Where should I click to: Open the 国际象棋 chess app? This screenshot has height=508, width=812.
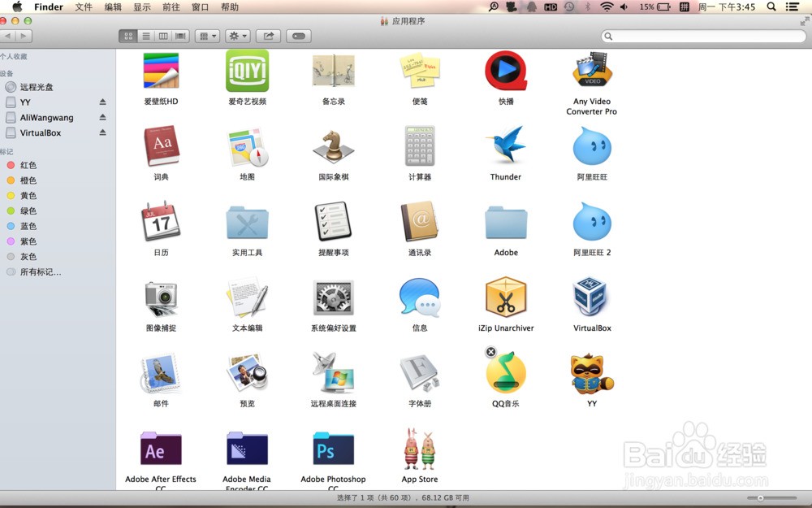pyautogui.click(x=334, y=146)
